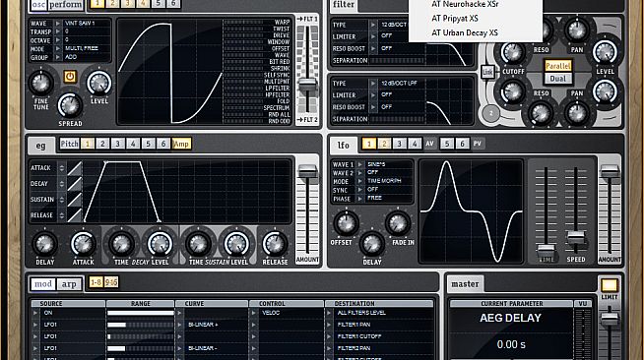Open the oscillator MODE dropdown arrow
Viewport: 644px width, 360px height.
(58, 49)
